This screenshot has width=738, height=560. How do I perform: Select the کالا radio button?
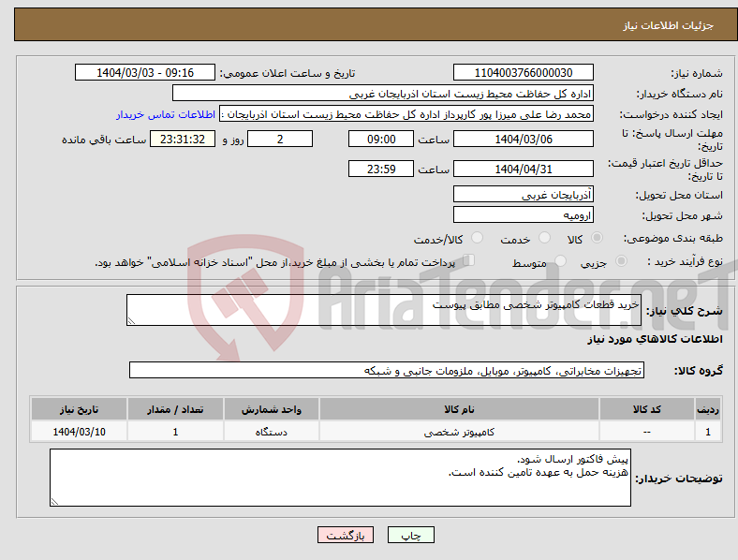click(597, 238)
